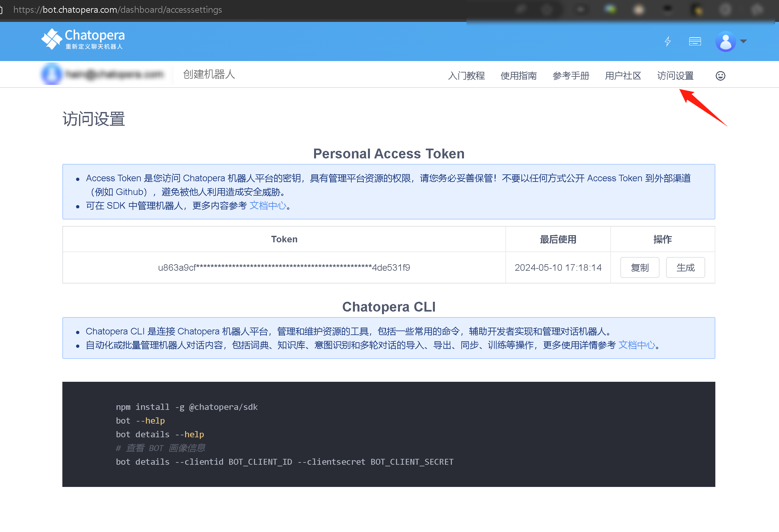Click the 访问设置 page title
This screenshot has height=532, width=779.
pos(94,119)
